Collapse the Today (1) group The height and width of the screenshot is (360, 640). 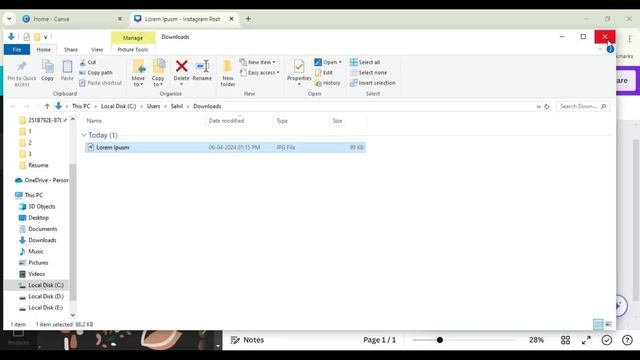tap(84, 135)
